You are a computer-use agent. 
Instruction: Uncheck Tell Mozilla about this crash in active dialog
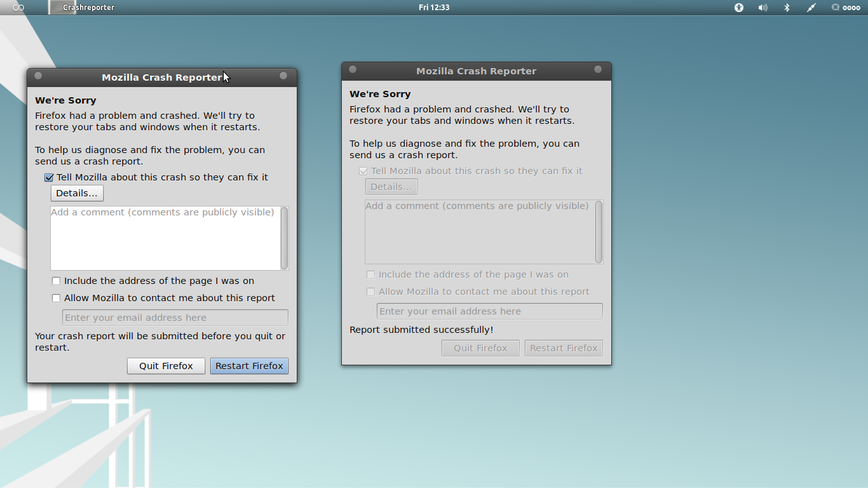point(49,178)
